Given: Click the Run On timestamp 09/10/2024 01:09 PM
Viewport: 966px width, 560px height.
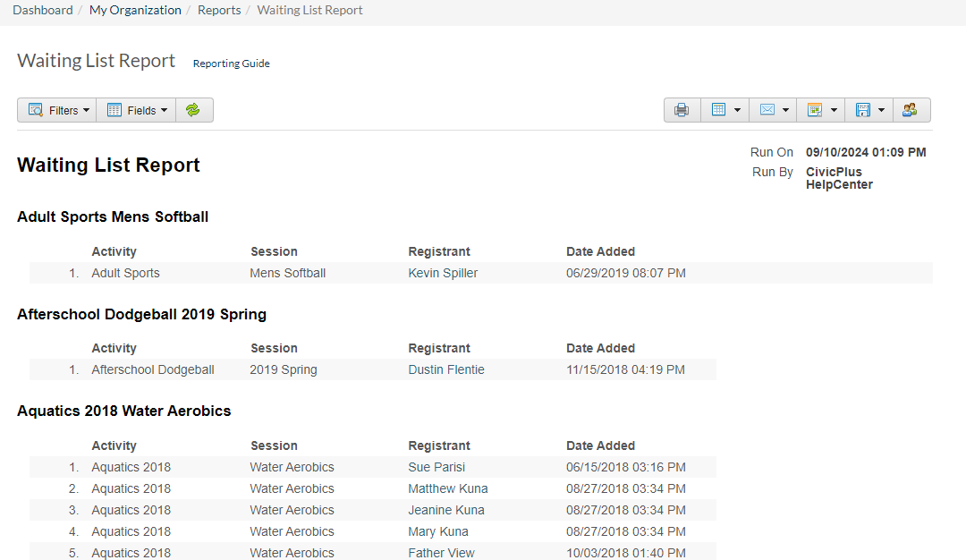Looking at the screenshot, I should point(866,152).
